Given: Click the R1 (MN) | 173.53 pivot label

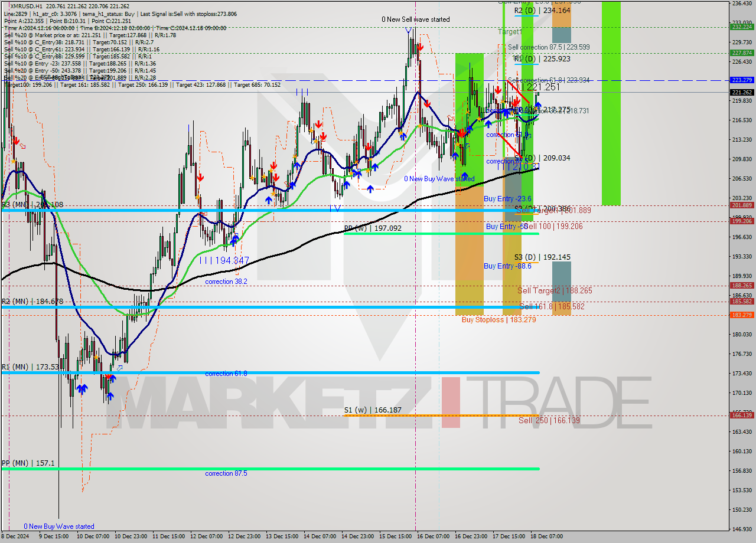Looking at the screenshot, I should point(30,367).
